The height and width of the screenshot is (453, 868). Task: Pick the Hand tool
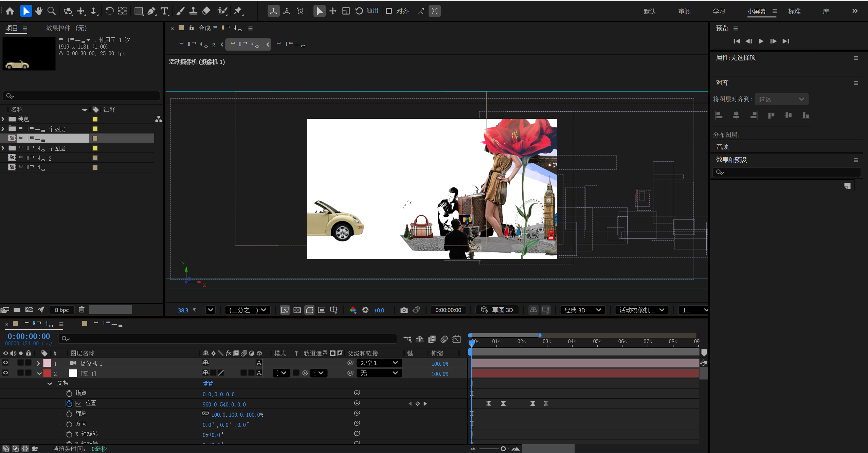click(39, 11)
